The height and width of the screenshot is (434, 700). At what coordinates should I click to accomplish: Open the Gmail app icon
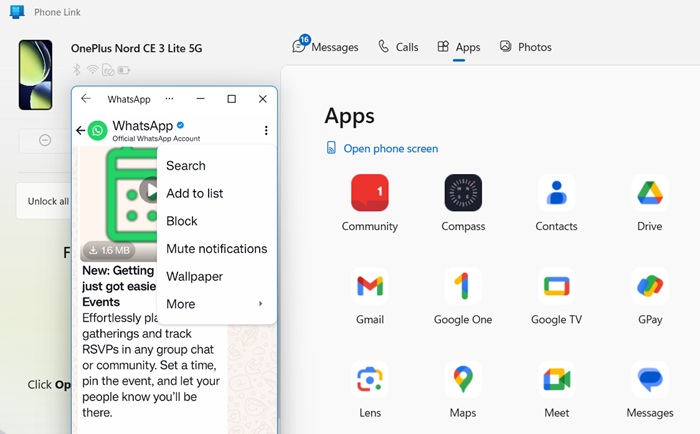[x=370, y=286]
